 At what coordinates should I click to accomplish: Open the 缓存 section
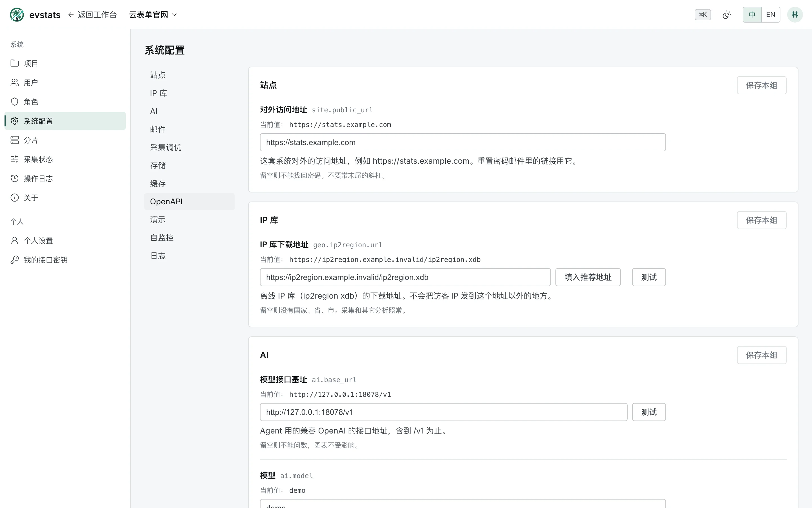pyautogui.click(x=189, y=183)
